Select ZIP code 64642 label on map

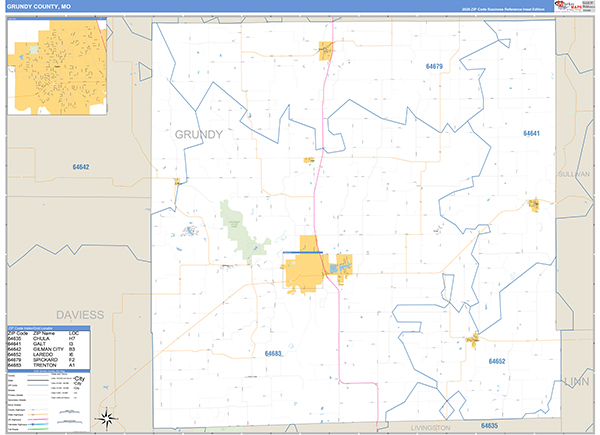click(x=81, y=167)
